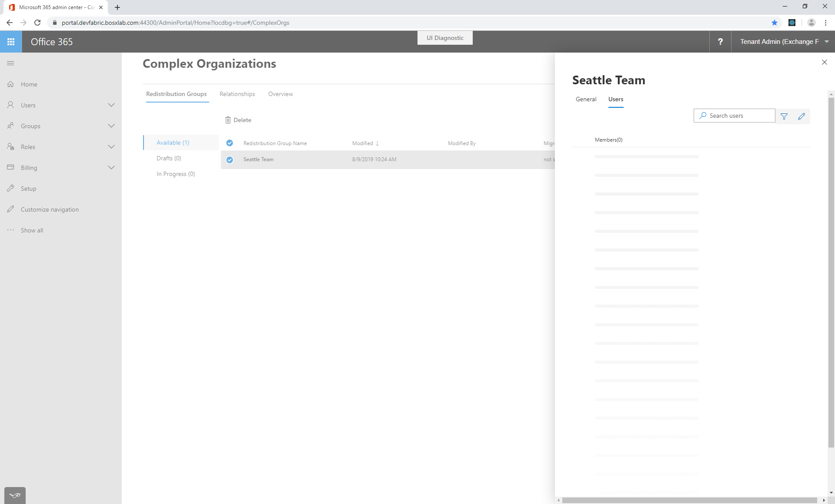The height and width of the screenshot is (504, 835).
Task: Click the Show all link
Action: (32, 230)
